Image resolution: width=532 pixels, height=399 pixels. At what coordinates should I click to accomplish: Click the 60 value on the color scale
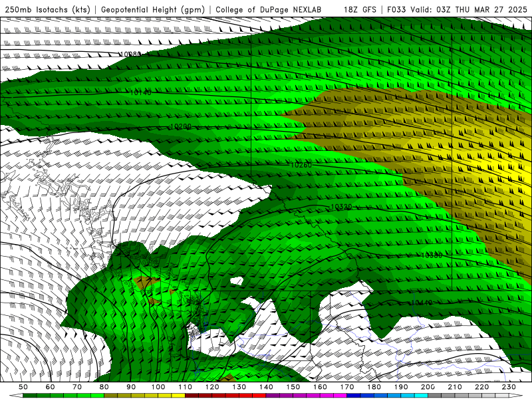[x=50, y=387]
